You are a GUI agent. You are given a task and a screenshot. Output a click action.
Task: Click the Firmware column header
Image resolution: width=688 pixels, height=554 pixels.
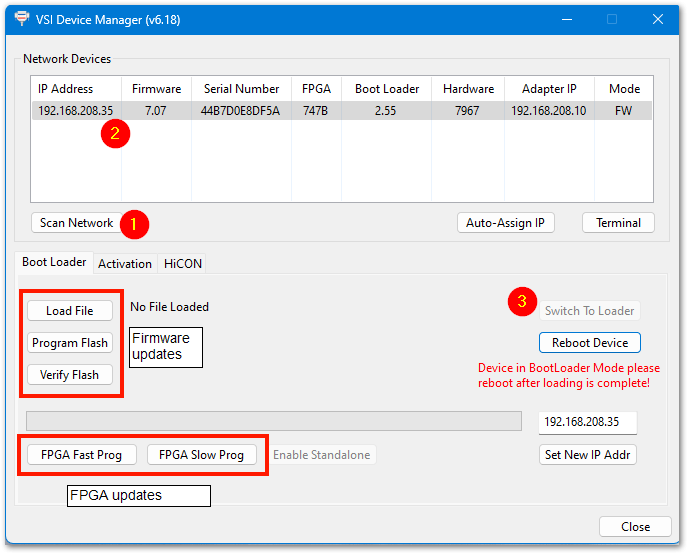pos(156,89)
